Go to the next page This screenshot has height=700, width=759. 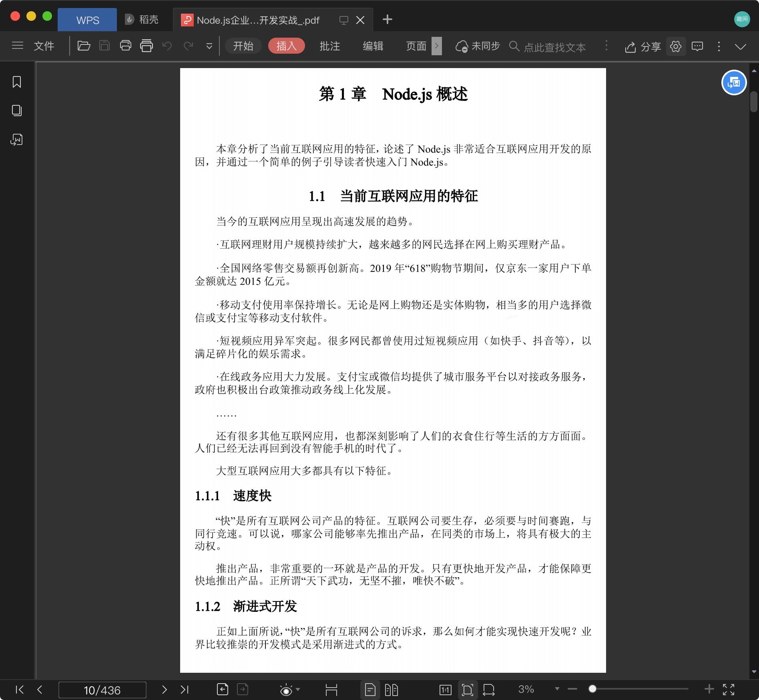tap(164, 690)
